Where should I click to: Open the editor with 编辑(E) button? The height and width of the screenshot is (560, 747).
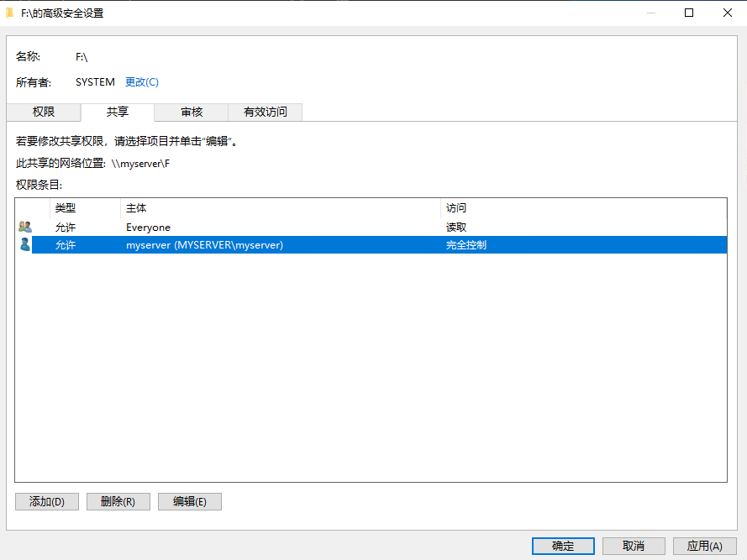(x=189, y=501)
